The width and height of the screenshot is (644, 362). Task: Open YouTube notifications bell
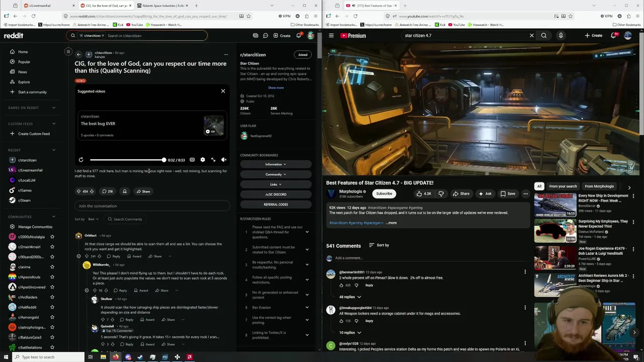tap(613, 36)
